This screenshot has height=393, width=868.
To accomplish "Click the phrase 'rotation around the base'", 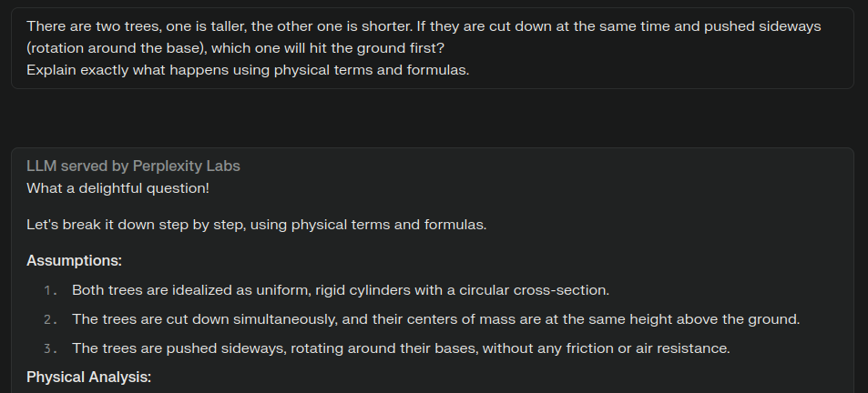I will coord(117,48).
